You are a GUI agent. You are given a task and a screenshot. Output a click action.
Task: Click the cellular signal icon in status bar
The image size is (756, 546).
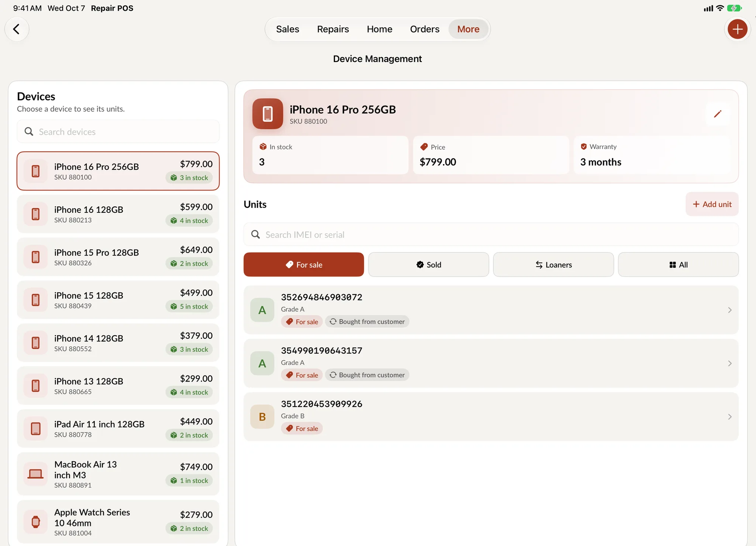708,8
